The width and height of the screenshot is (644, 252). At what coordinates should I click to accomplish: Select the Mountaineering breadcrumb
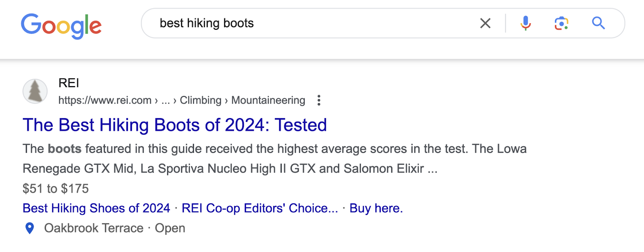click(x=268, y=100)
